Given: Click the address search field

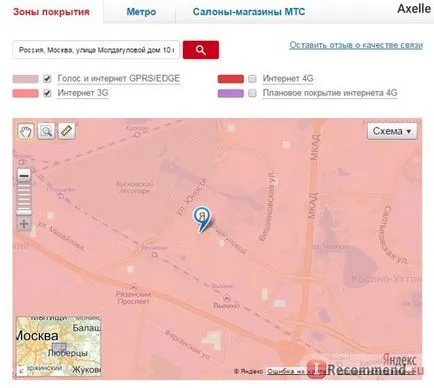Looking at the screenshot, I should click(x=96, y=50).
